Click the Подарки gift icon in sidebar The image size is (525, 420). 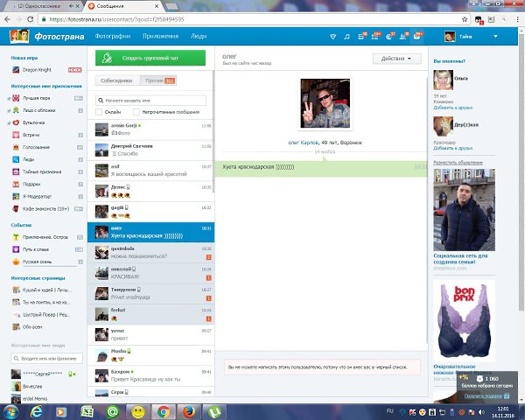[15, 185]
